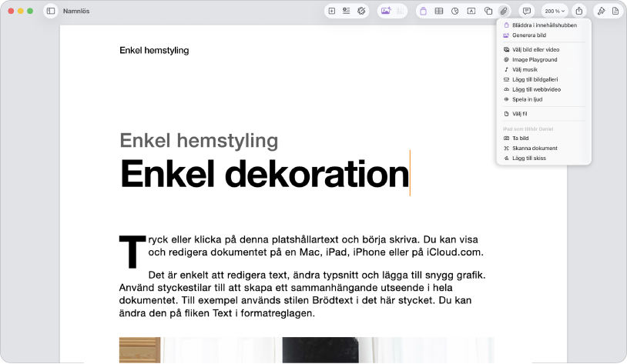Click the photo at the page bottom
The image size is (627, 364).
(x=307, y=350)
